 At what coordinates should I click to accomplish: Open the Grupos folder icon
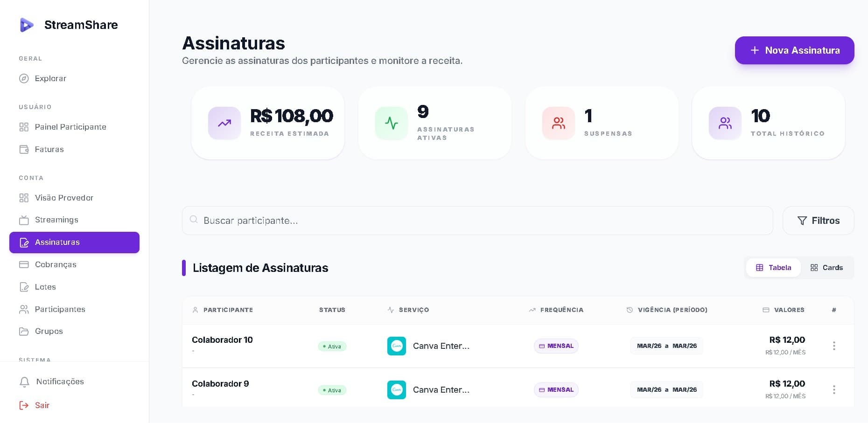[24, 331]
